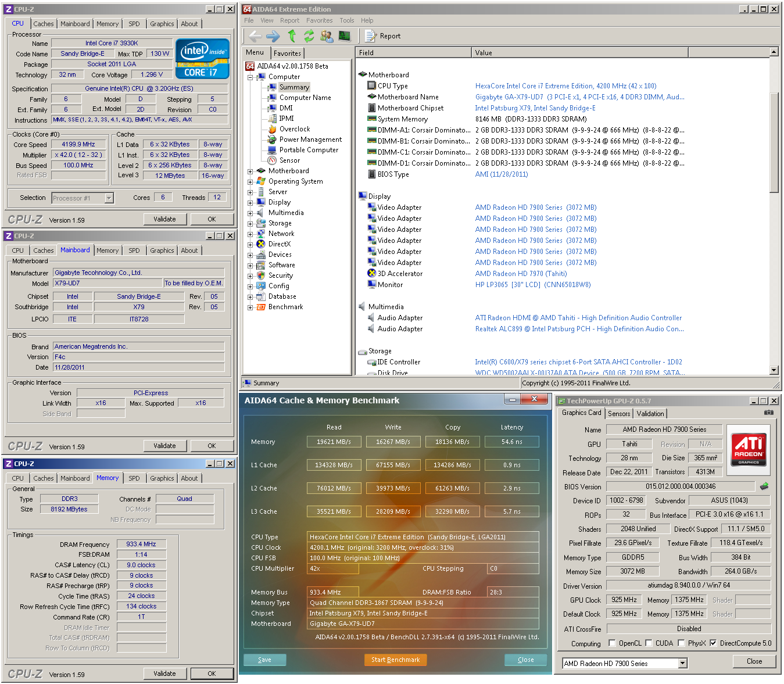The image size is (784, 684).
Task: Open the AIDA64 Help menu
Action: click(367, 20)
